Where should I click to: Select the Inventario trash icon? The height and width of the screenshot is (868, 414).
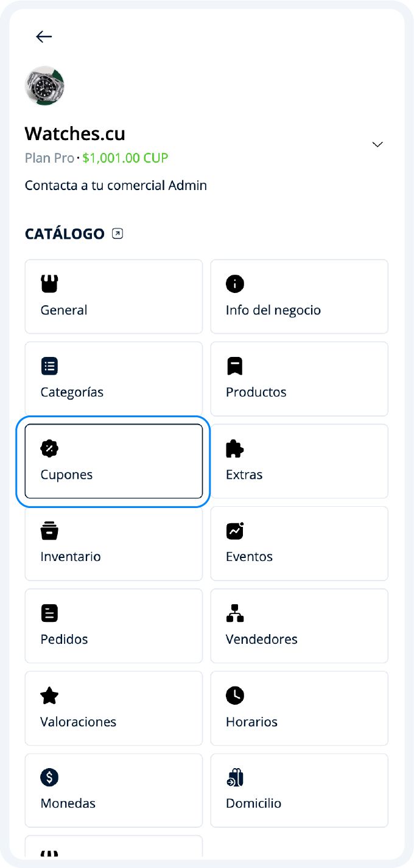(x=49, y=531)
